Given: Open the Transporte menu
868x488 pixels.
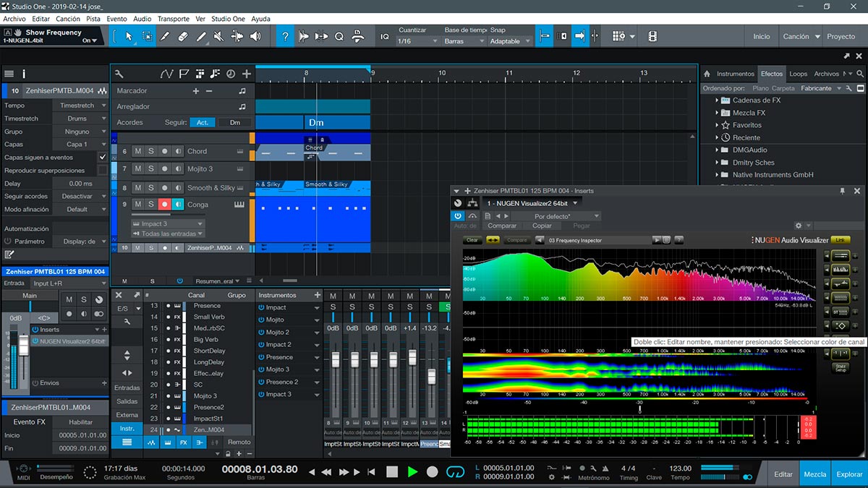Looking at the screenshot, I should point(174,19).
